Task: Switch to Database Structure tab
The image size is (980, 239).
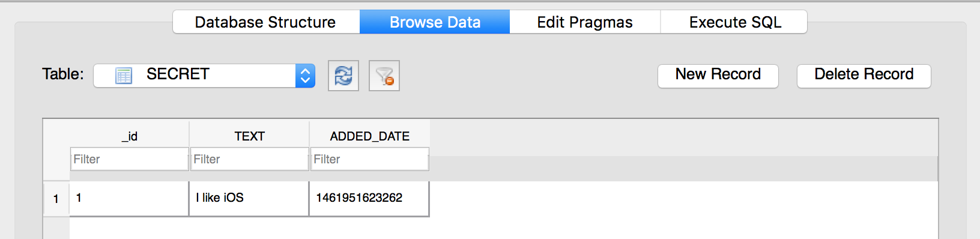Action: [x=266, y=22]
